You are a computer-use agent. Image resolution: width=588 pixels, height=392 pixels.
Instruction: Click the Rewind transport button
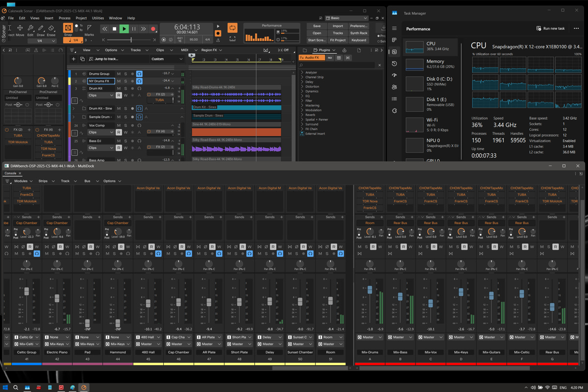(x=104, y=29)
